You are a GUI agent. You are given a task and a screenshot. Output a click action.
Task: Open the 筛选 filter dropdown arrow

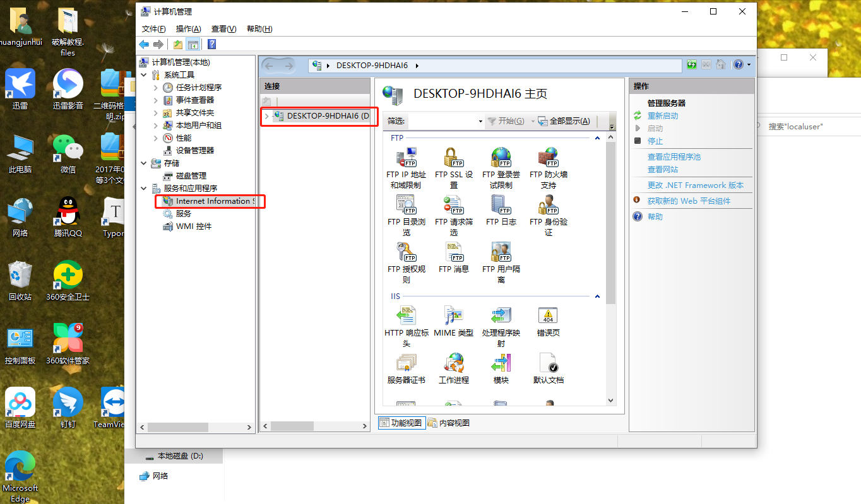click(x=480, y=121)
